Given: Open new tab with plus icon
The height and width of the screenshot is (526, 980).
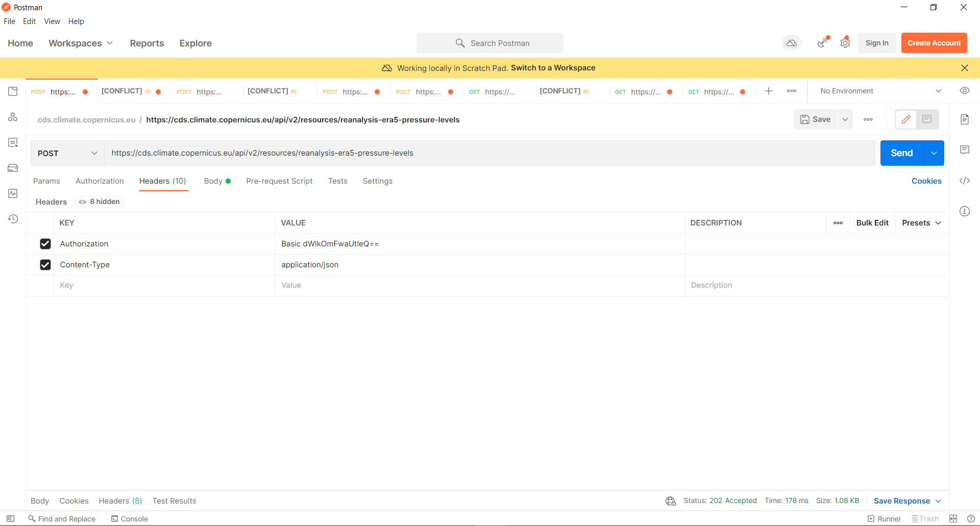Looking at the screenshot, I should [x=769, y=91].
